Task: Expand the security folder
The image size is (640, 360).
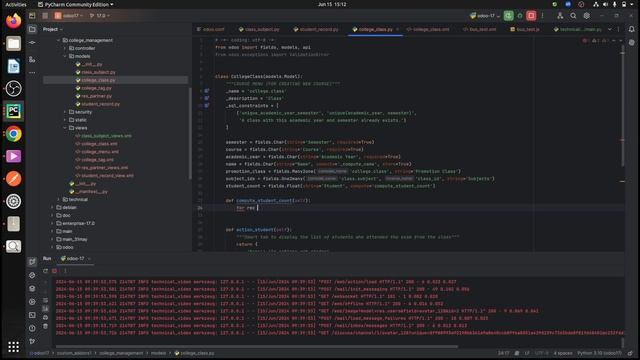Action: pos(64,112)
